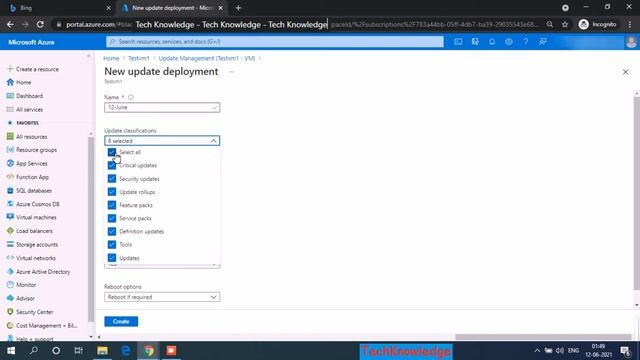Open Update Management (Testvm1 - VM) breadcrumb

tap(207, 58)
